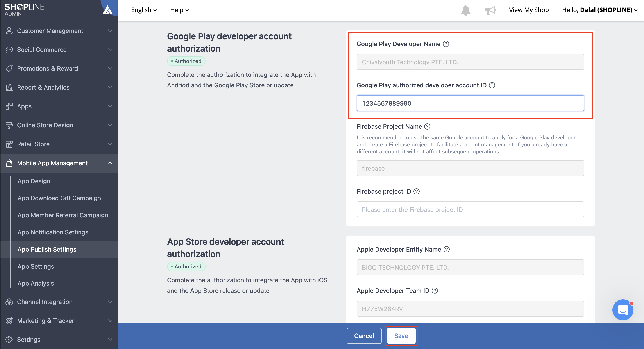Click help icon beside Apple Developer Team ID
Screen dimensions: 644x349
tap(435, 290)
